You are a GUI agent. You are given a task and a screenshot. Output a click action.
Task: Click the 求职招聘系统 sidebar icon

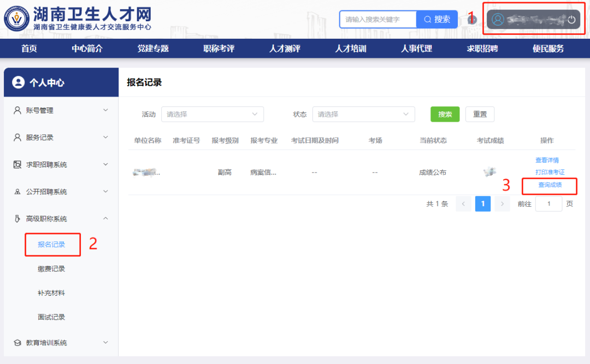tap(17, 164)
